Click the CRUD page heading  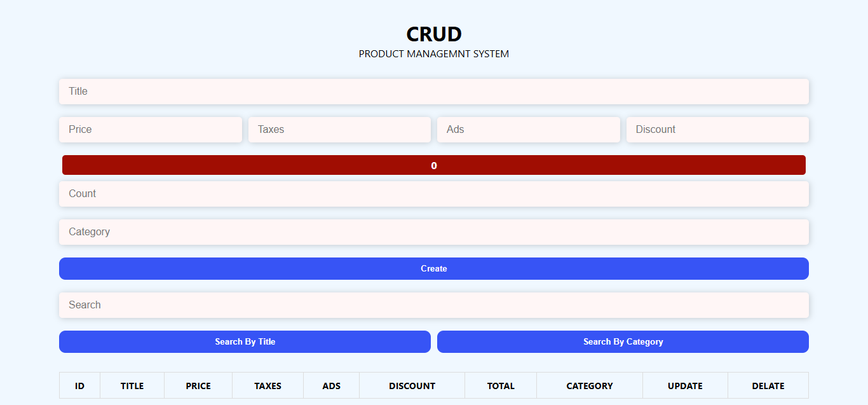coord(434,34)
